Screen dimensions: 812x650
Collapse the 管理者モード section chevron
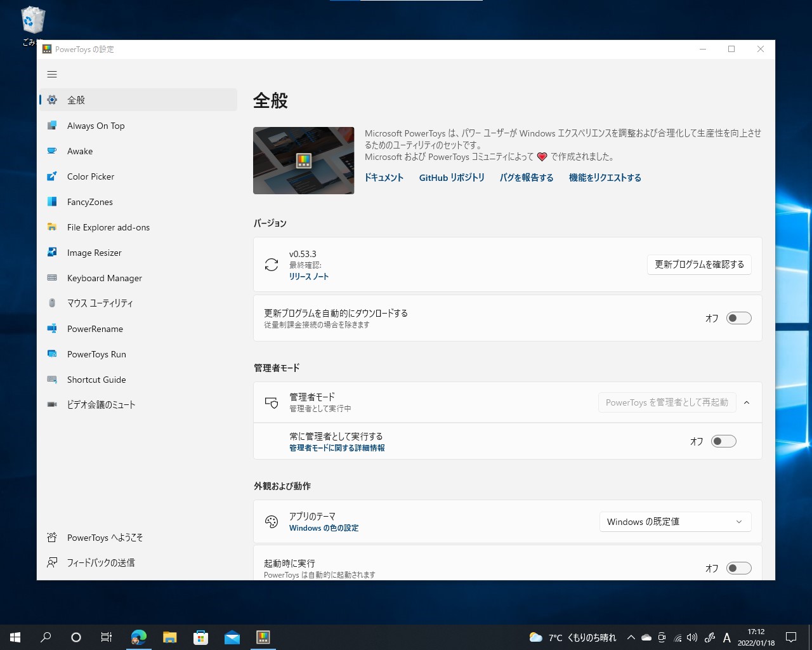(x=747, y=402)
